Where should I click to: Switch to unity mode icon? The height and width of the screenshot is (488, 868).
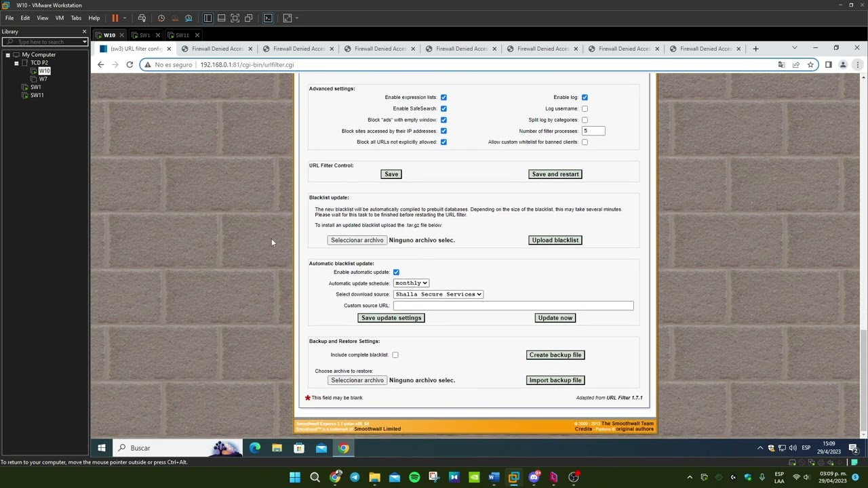248,18
